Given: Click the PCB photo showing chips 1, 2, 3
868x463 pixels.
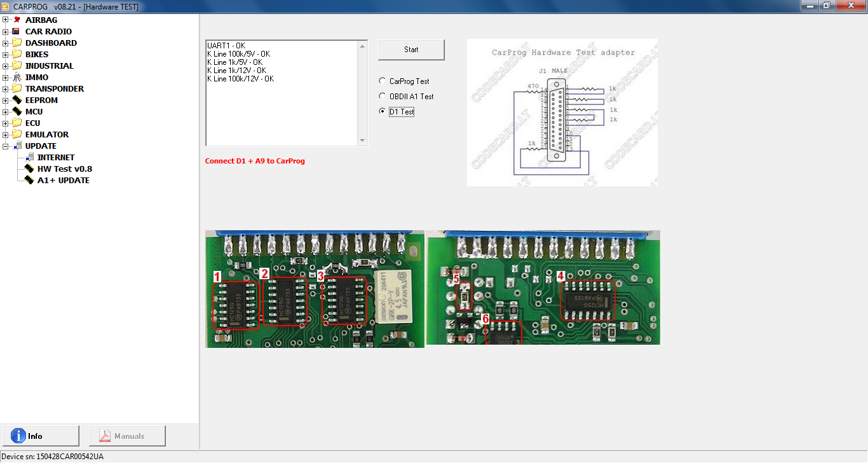Looking at the screenshot, I should pyautogui.click(x=315, y=289).
